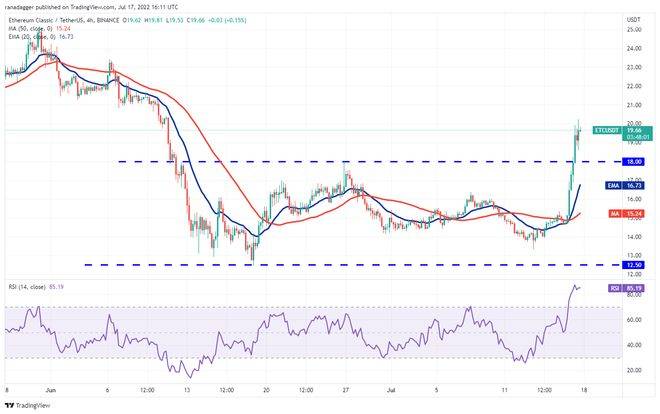
Task: Click the blue EMA label on price axis
Action: coord(607,185)
